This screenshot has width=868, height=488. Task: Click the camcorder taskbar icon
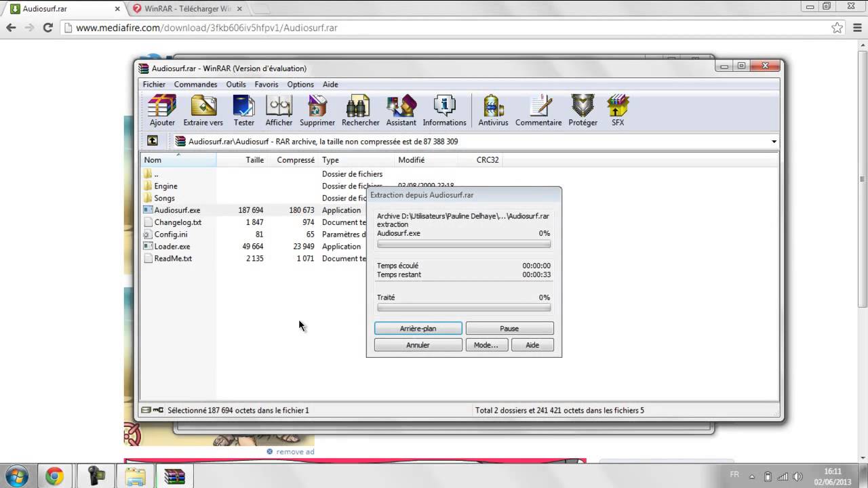(96, 476)
